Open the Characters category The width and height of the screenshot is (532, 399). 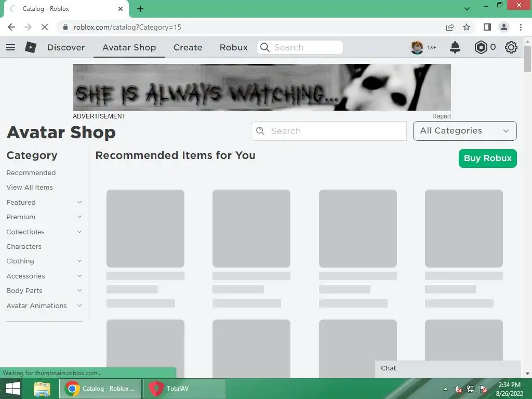point(24,246)
